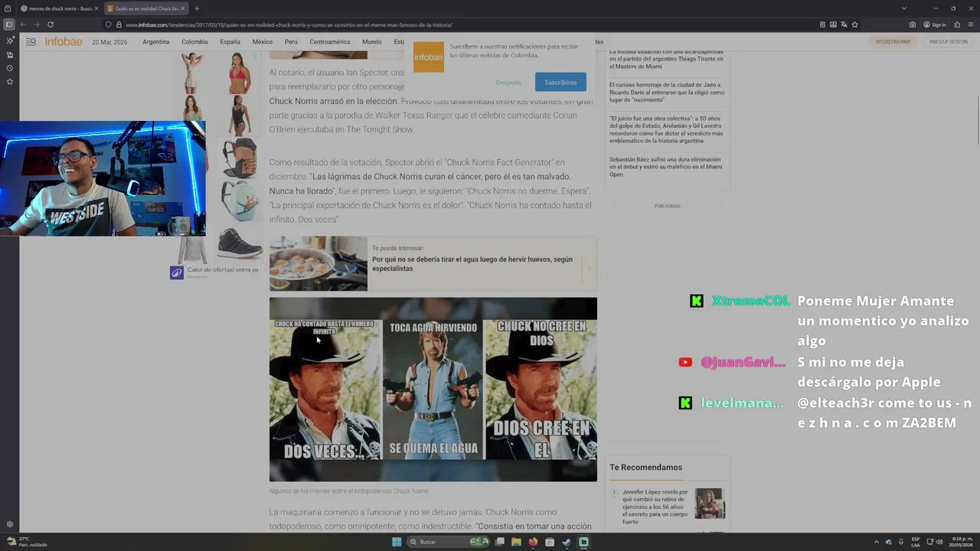Image resolution: width=980 pixels, height=551 pixels.
Task: Open 'Por qué no se debería tirar el agua' article
Action: click(x=472, y=264)
